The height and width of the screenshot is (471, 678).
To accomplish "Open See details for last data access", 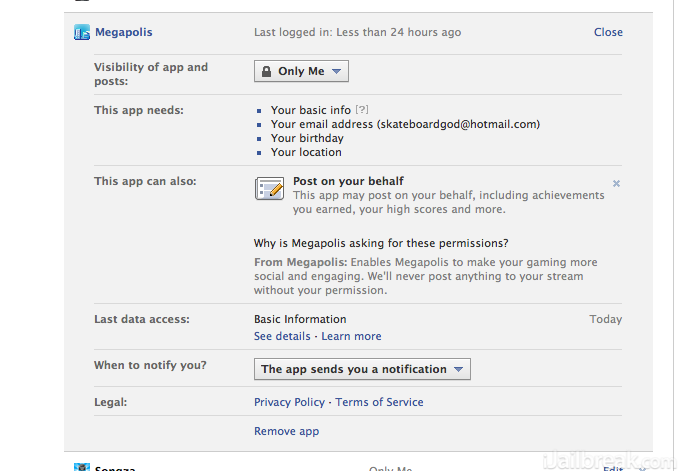I will click(282, 336).
